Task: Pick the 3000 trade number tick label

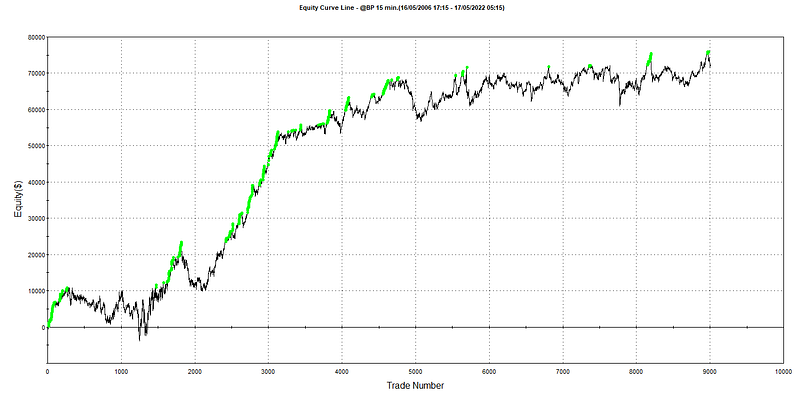Action: tap(268, 371)
